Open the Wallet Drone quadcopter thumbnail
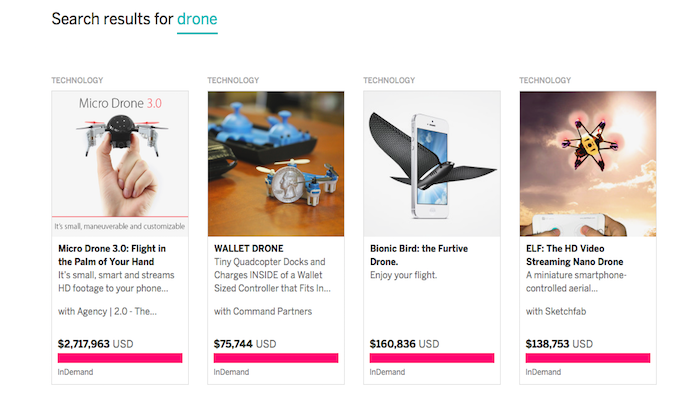The height and width of the screenshot is (400, 700). tap(276, 162)
